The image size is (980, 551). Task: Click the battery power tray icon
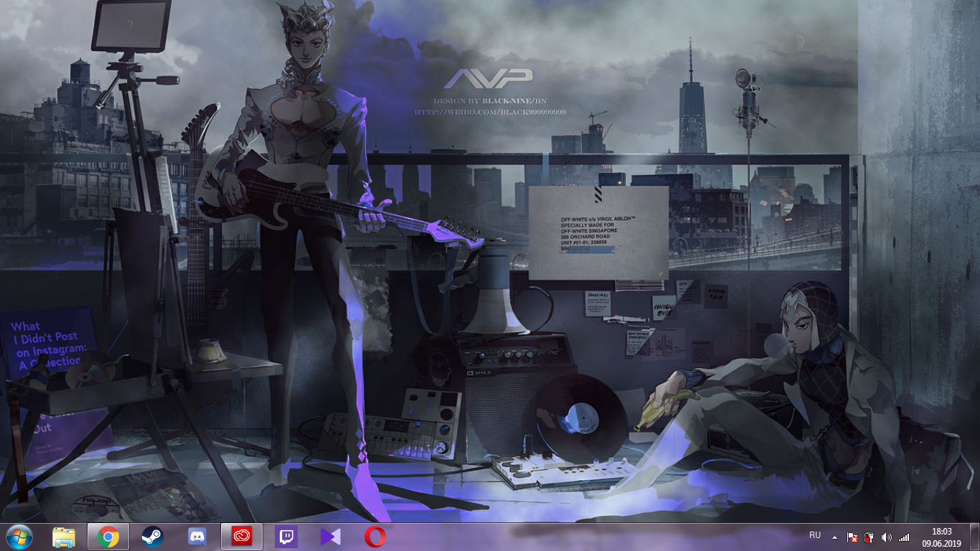click(869, 537)
